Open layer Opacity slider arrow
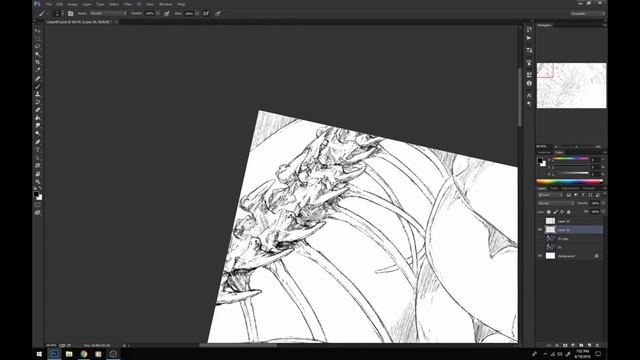 (x=603, y=203)
